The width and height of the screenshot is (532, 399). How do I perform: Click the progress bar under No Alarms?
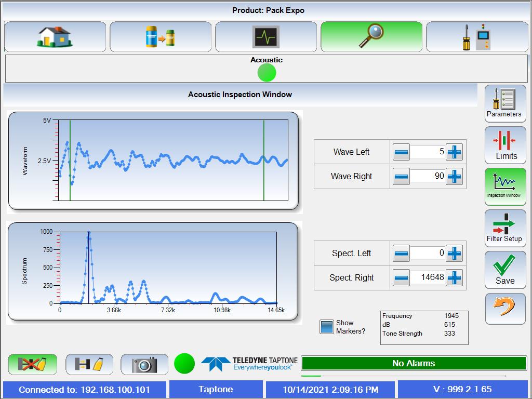tap(403, 376)
